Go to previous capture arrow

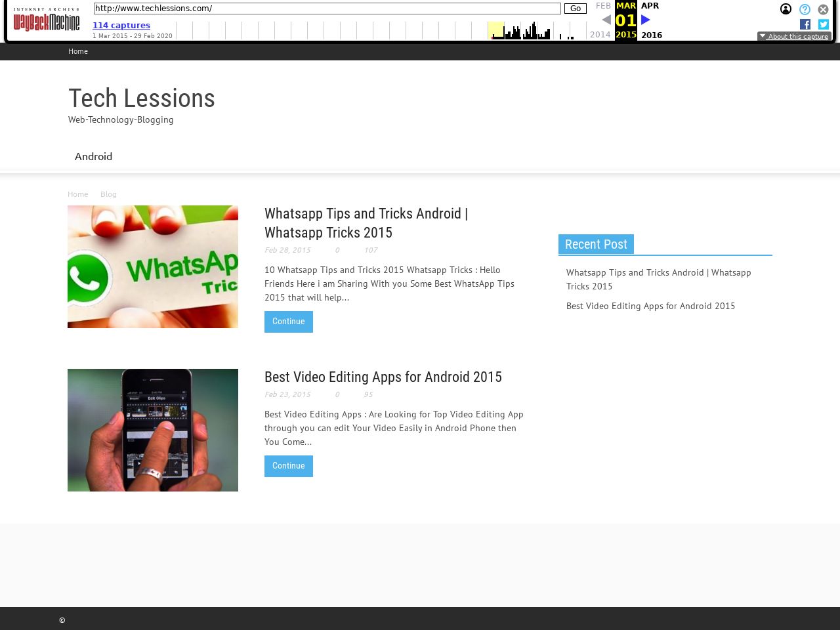(606, 20)
